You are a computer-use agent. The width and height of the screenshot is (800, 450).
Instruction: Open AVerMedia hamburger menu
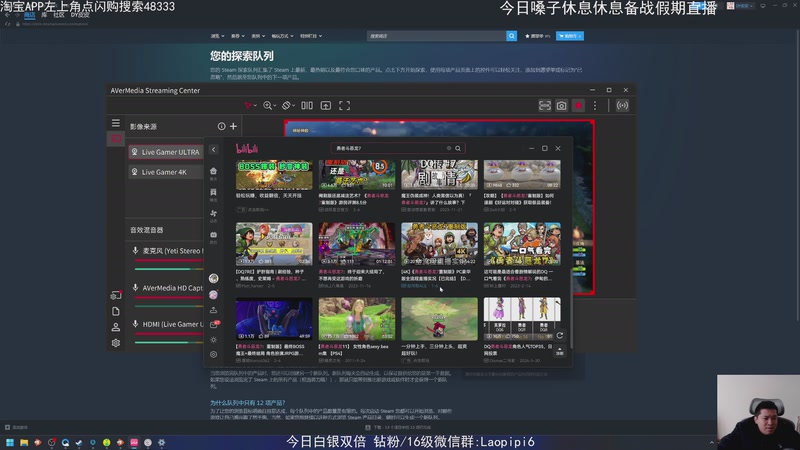point(116,123)
